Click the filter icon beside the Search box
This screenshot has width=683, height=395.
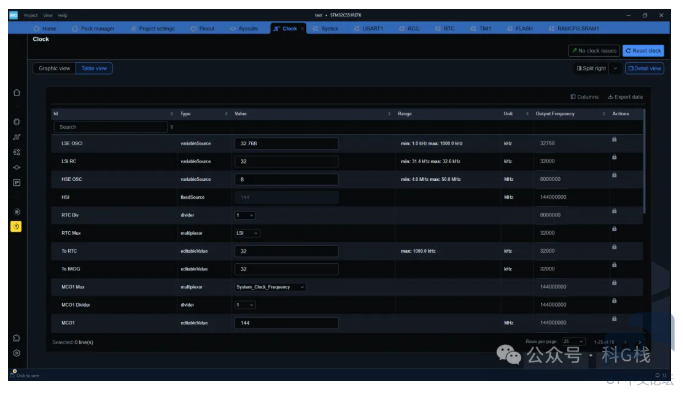pyautogui.click(x=172, y=127)
